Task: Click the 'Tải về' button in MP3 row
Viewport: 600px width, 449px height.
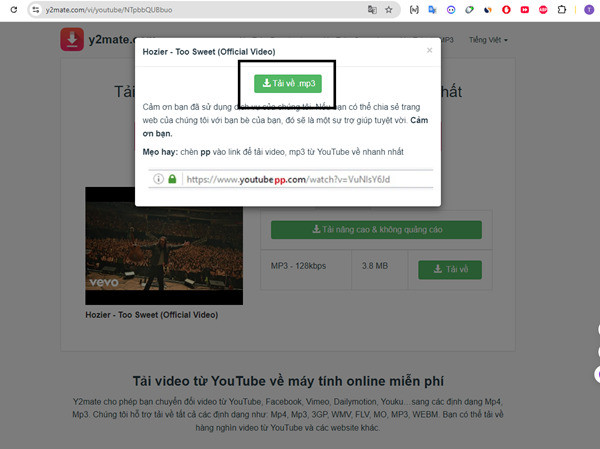Action: [450, 269]
